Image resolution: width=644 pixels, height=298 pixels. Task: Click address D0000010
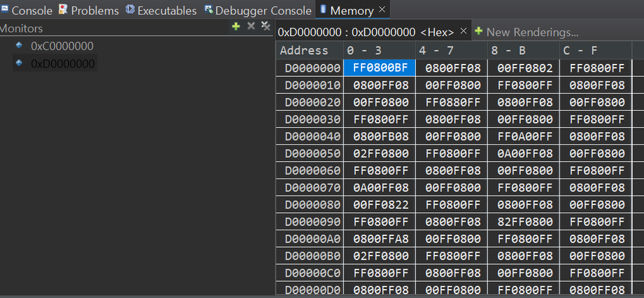pyautogui.click(x=309, y=85)
